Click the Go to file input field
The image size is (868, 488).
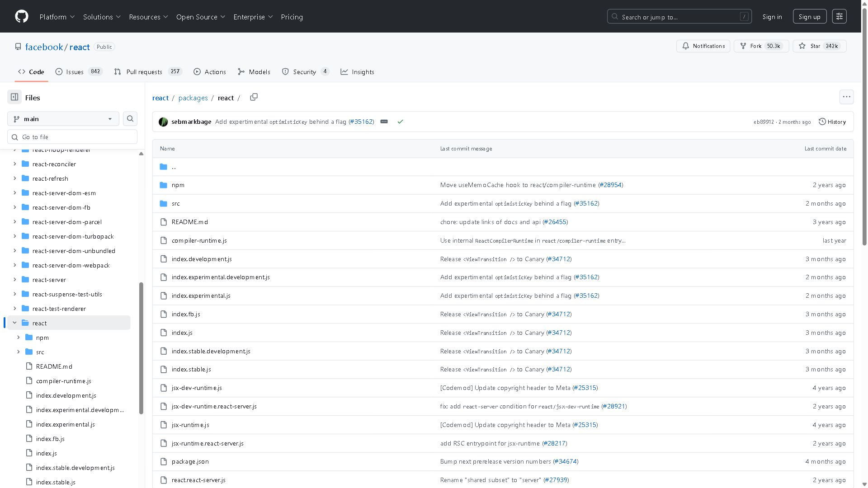[72, 136]
